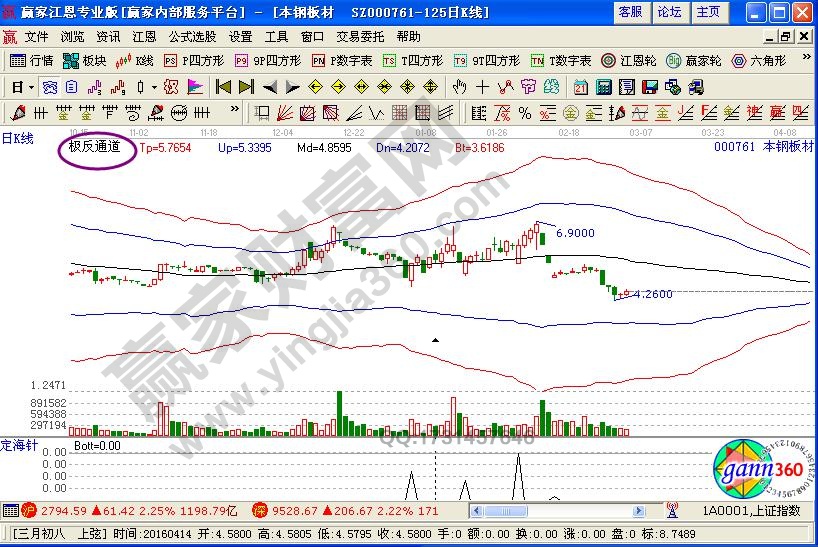Image resolution: width=818 pixels, height=547 pixels.
Task: Open the 公式选股 menu
Action: (192, 37)
